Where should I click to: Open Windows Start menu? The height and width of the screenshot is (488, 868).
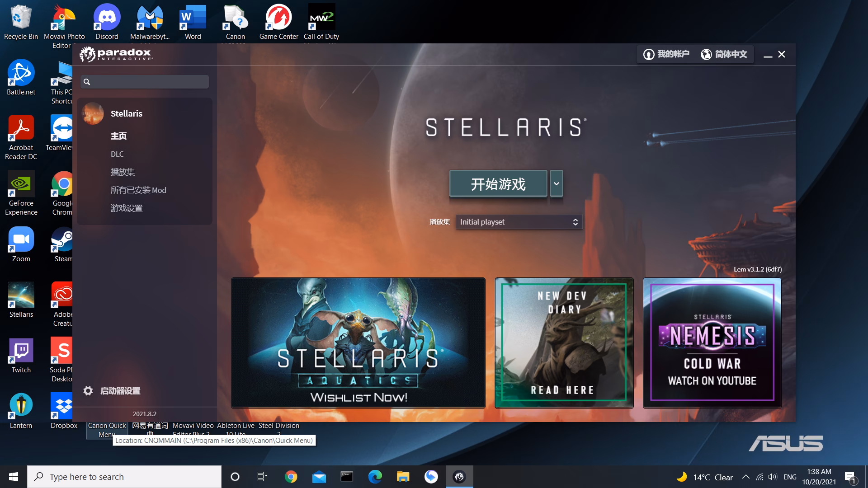[x=14, y=477]
